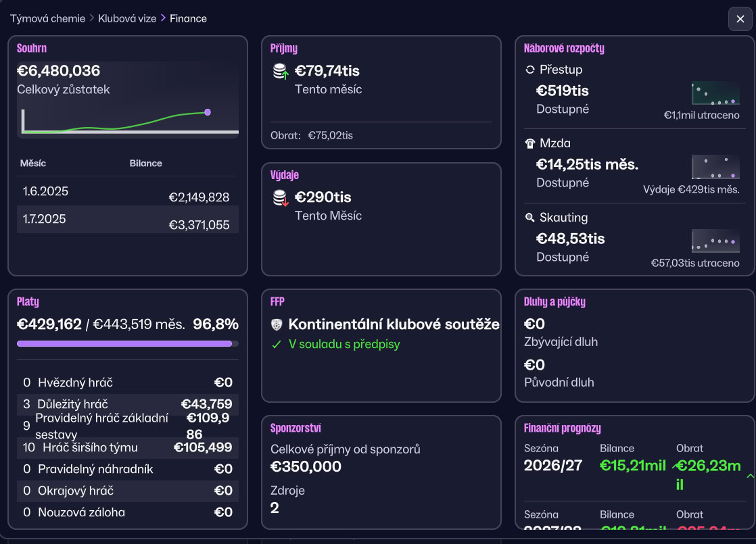Screen dimensions: 756x544
Task: Close the Finance panel
Action: click(740, 19)
